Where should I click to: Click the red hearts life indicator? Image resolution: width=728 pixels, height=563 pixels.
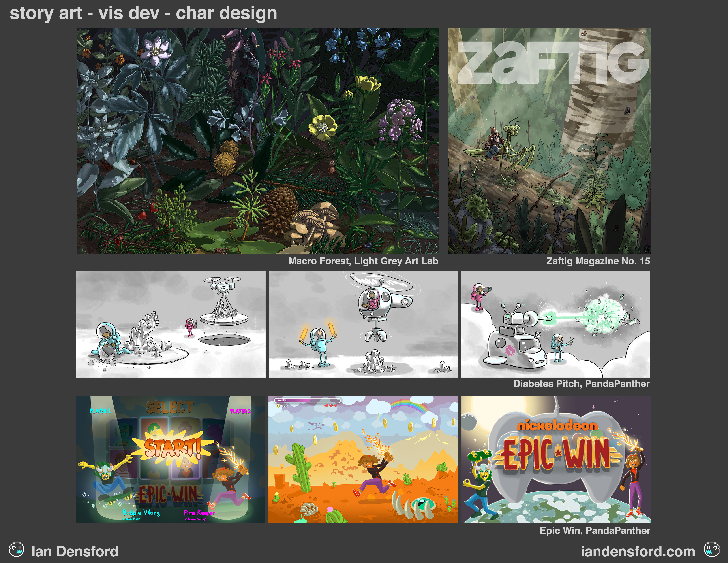click(x=331, y=406)
